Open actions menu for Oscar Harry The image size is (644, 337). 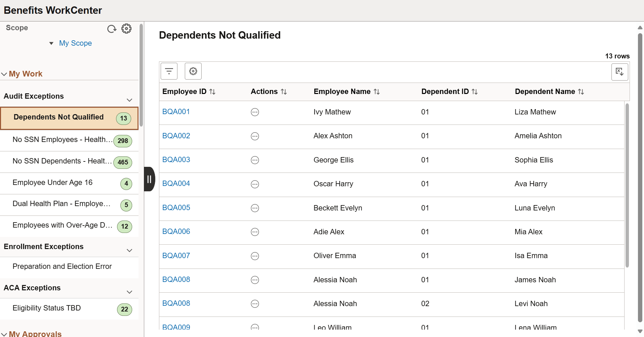255,184
